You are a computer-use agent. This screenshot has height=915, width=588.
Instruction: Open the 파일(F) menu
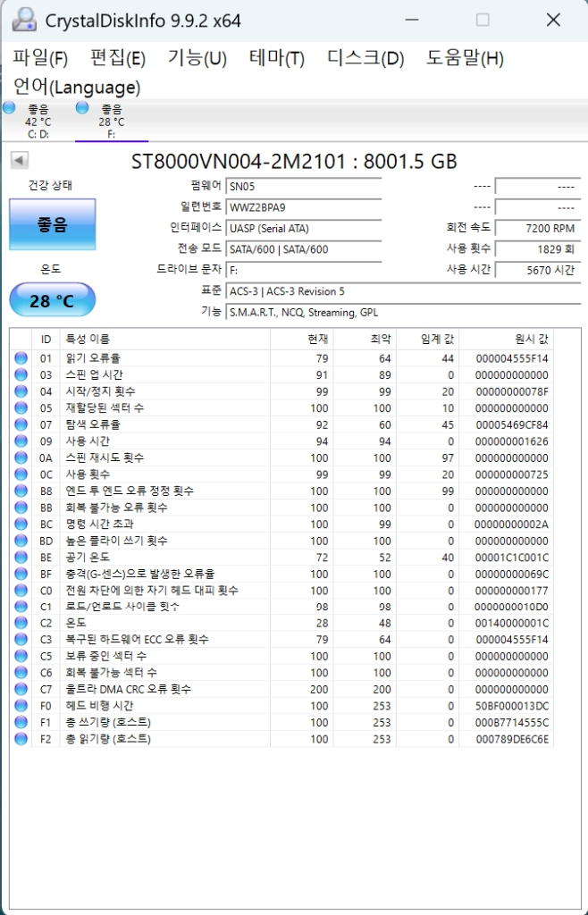40,58
